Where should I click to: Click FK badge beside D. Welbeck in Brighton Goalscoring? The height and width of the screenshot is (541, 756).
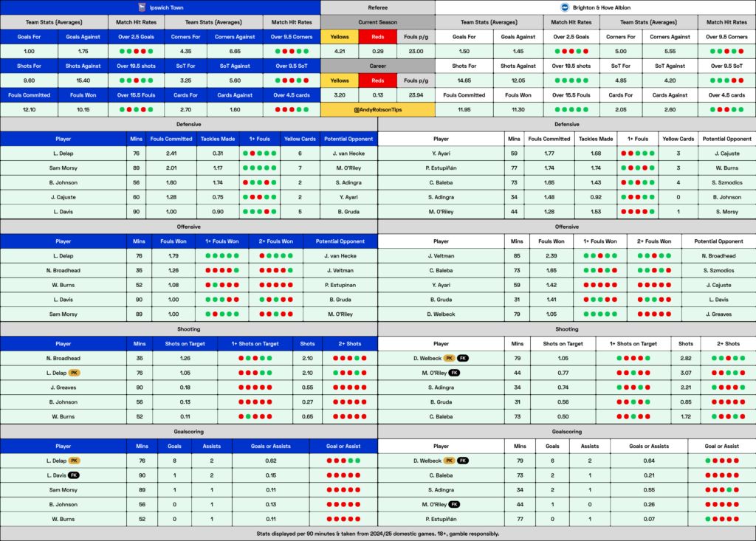point(463,460)
